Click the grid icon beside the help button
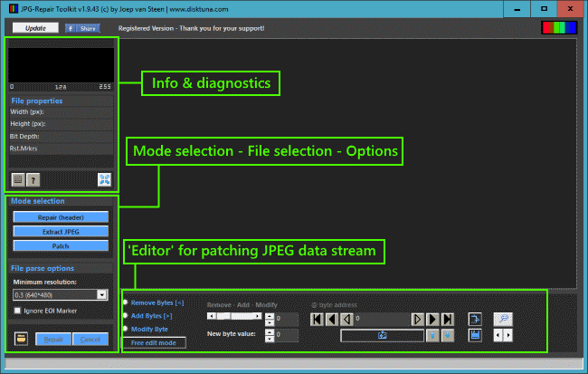The image size is (588, 374). tap(18, 179)
